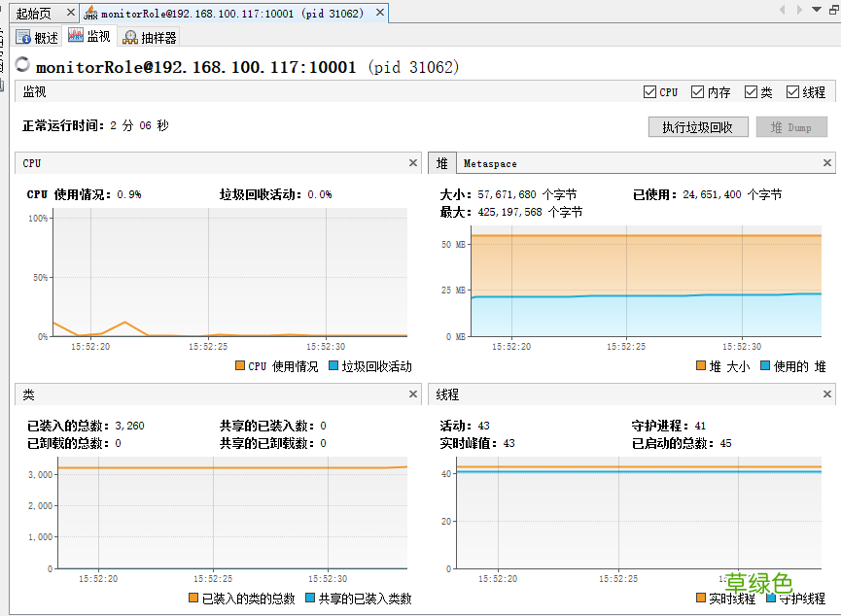Close the CPU chart panel
The image size is (841, 616).
pyautogui.click(x=413, y=163)
